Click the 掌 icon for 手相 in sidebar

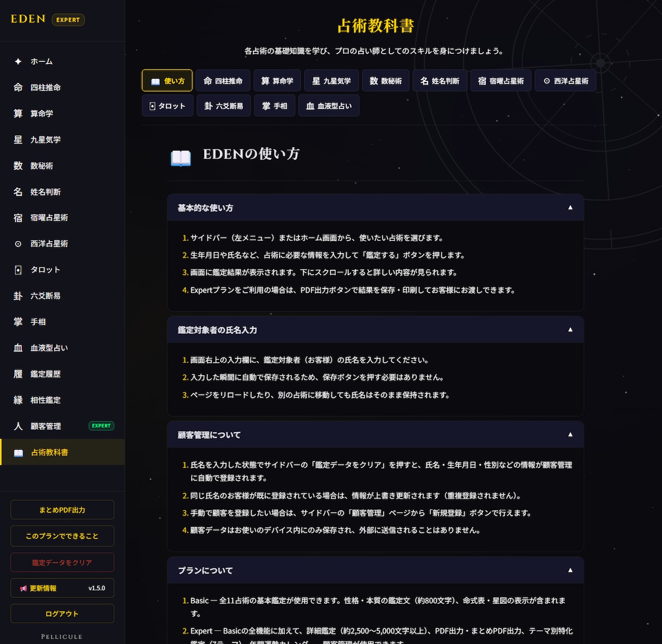(18, 322)
